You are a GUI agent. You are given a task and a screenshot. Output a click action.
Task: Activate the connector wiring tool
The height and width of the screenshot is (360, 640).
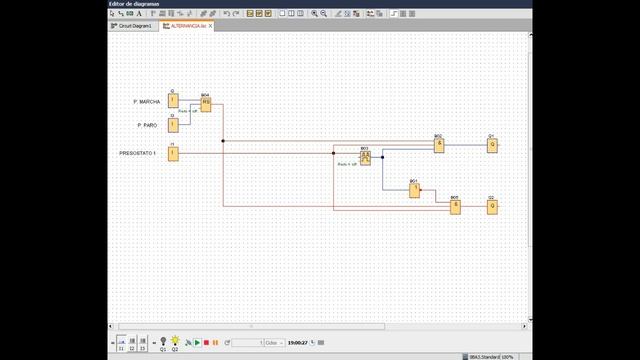[121, 14]
